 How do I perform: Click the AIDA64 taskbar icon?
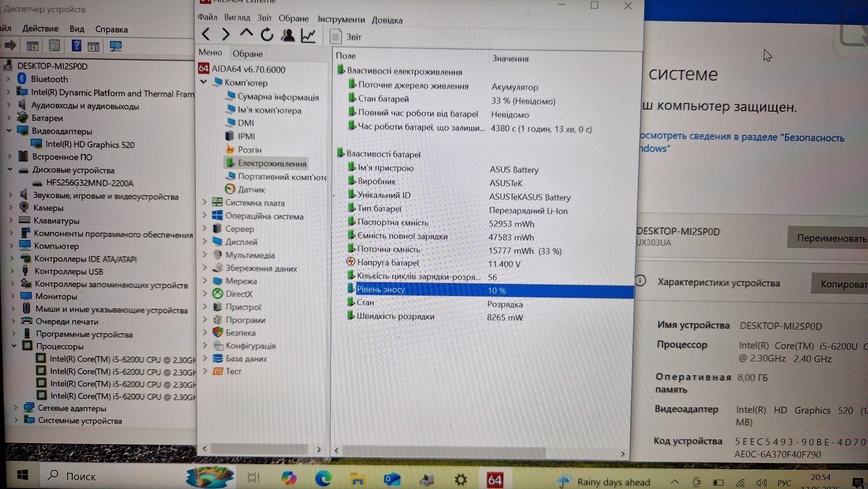pos(495,480)
